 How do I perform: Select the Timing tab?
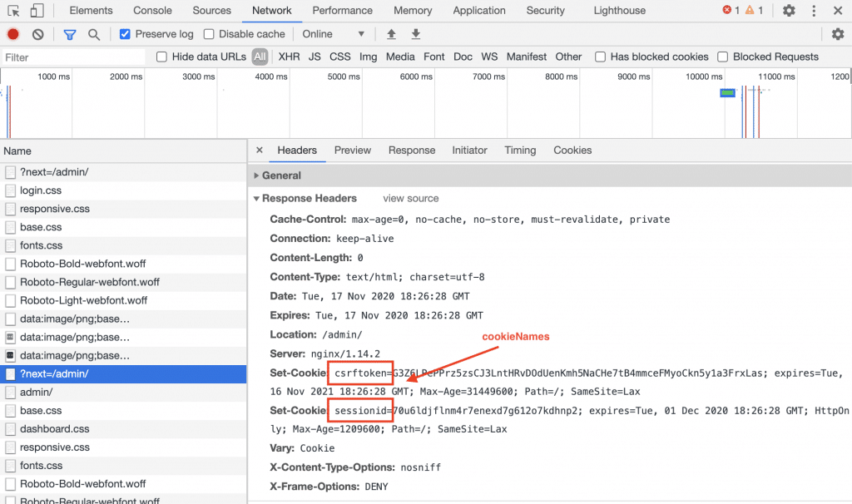(520, 151)
